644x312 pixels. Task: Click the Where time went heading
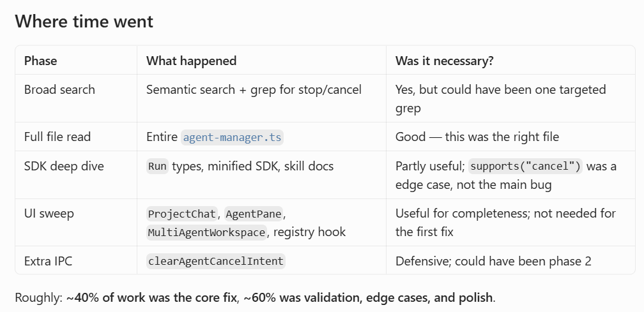(x=84, y=21)
